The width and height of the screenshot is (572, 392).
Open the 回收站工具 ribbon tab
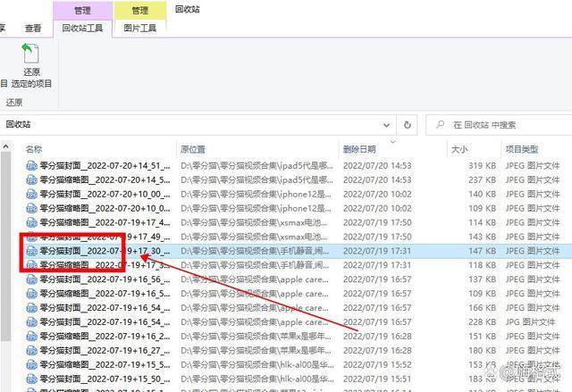[x=82, y=28]
